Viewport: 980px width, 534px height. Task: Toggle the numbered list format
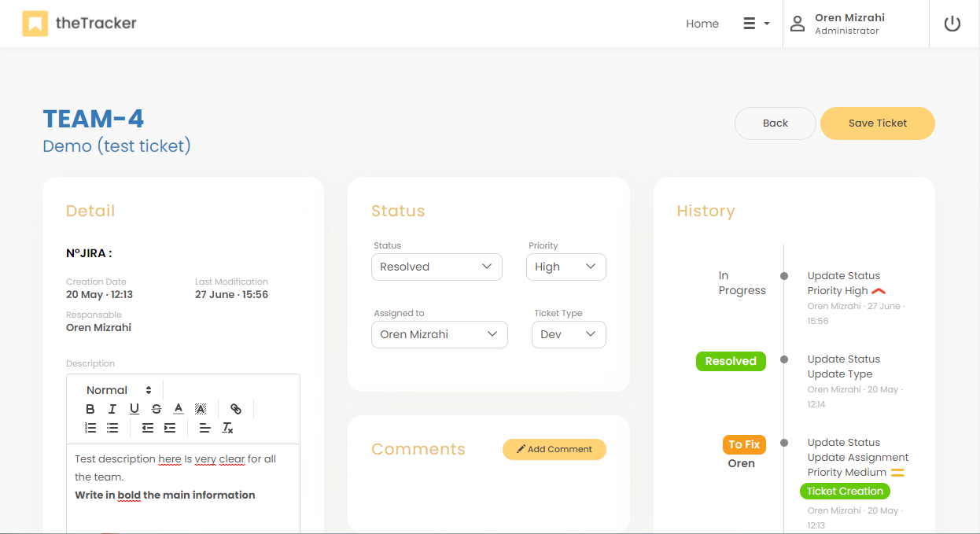(90, 428)
